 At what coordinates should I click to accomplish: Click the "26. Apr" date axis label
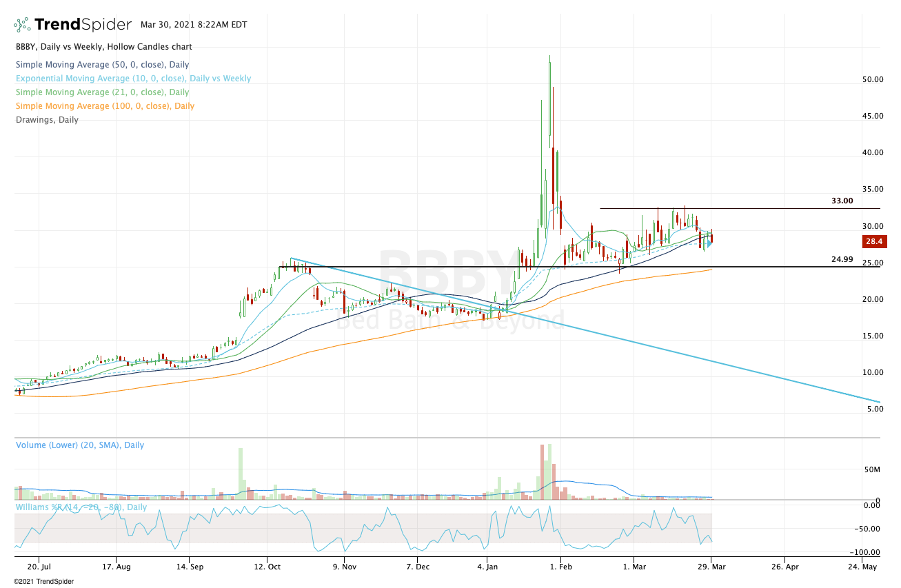[x=784, y=567]
